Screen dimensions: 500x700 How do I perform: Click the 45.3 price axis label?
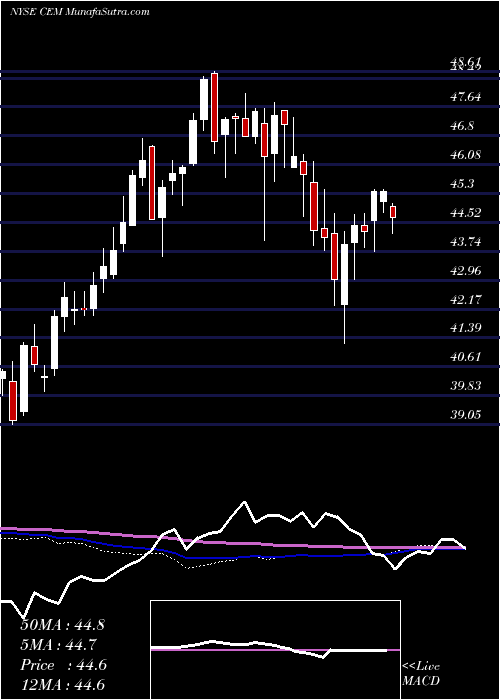pyautogui.click(x=462, y=184)
